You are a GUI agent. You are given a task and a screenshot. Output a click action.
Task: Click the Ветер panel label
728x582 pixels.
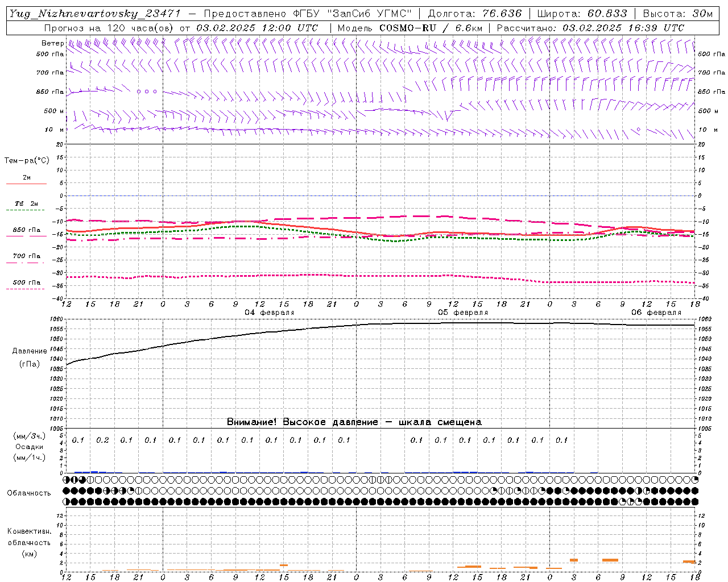53,43
